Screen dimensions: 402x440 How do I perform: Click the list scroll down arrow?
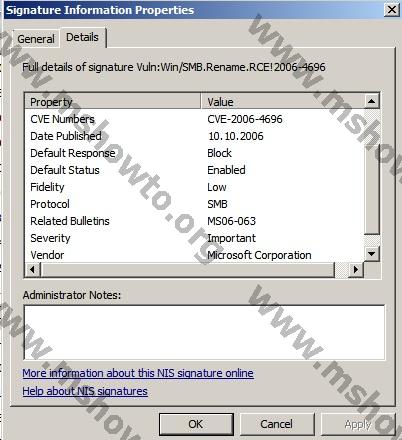pos(372,254)
